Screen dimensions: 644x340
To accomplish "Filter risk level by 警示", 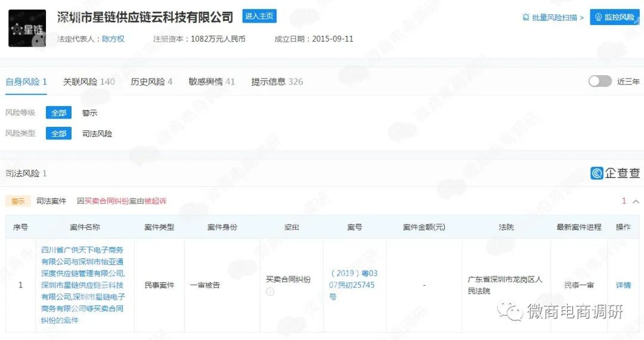I will [89, 113].
